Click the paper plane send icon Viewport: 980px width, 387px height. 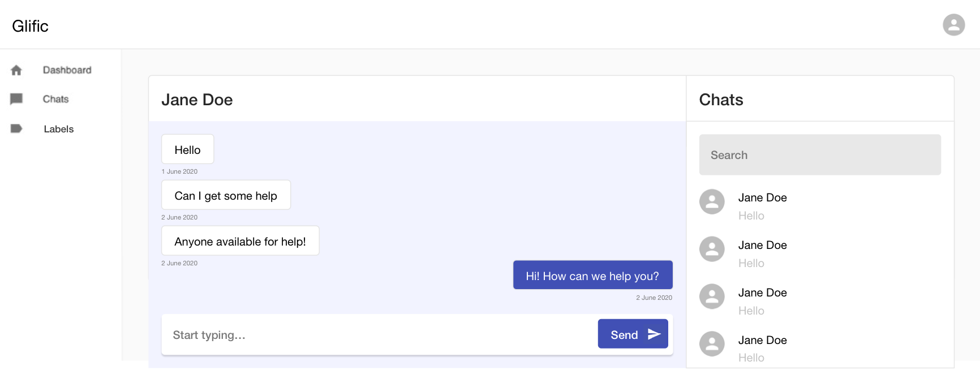654,334
